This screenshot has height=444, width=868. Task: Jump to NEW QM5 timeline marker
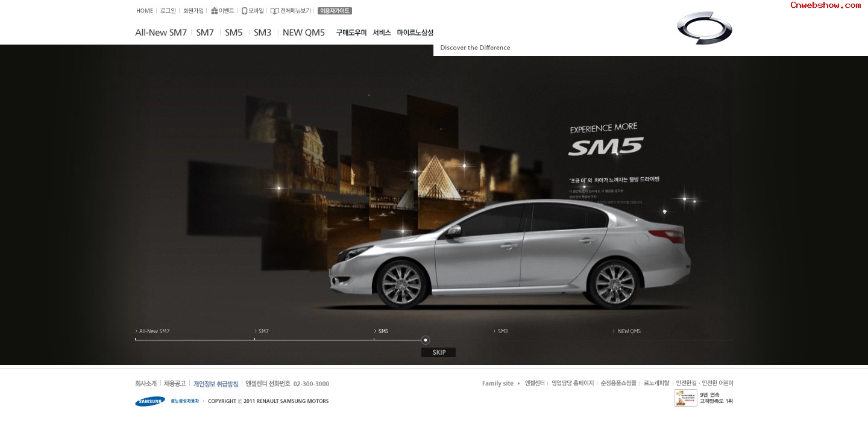tap(629, 331)
